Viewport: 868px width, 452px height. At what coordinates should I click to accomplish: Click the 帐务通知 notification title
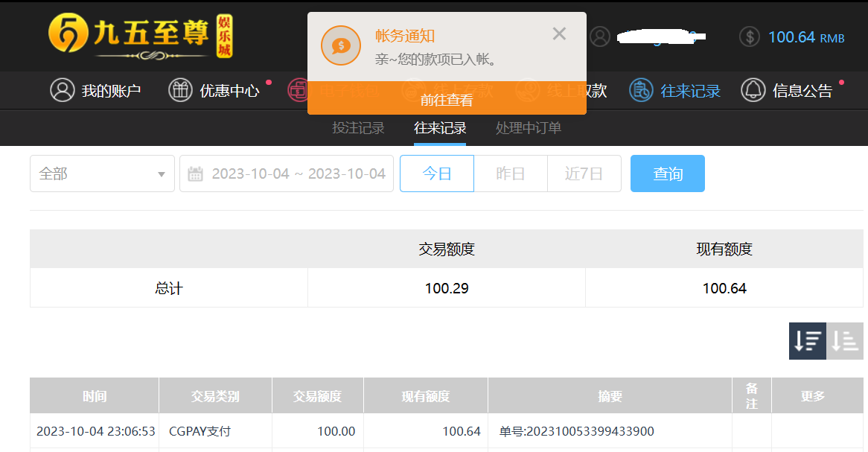(405, 36)
